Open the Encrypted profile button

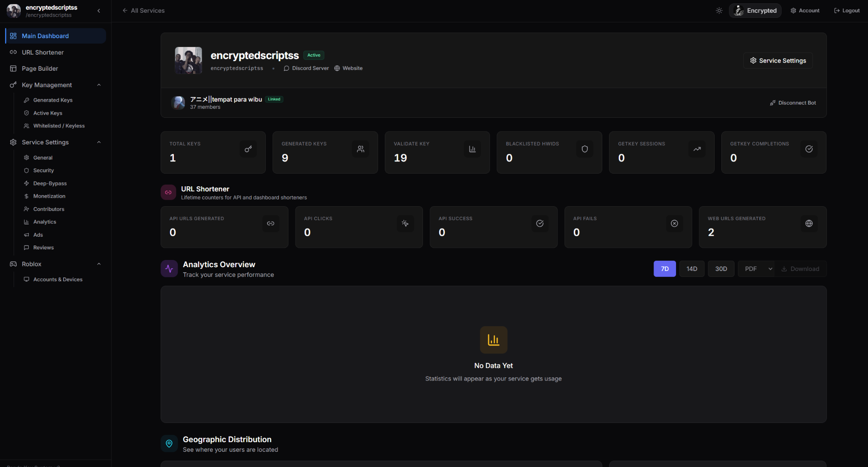(755, 11)
